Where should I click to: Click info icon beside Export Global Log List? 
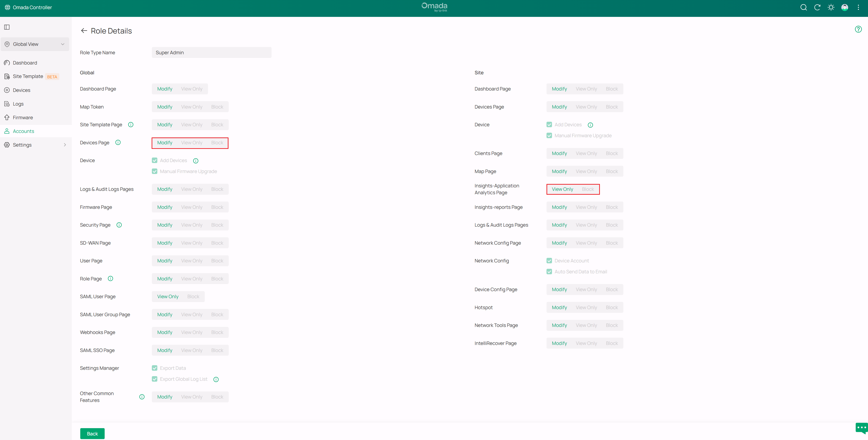(x=216, y=379)
